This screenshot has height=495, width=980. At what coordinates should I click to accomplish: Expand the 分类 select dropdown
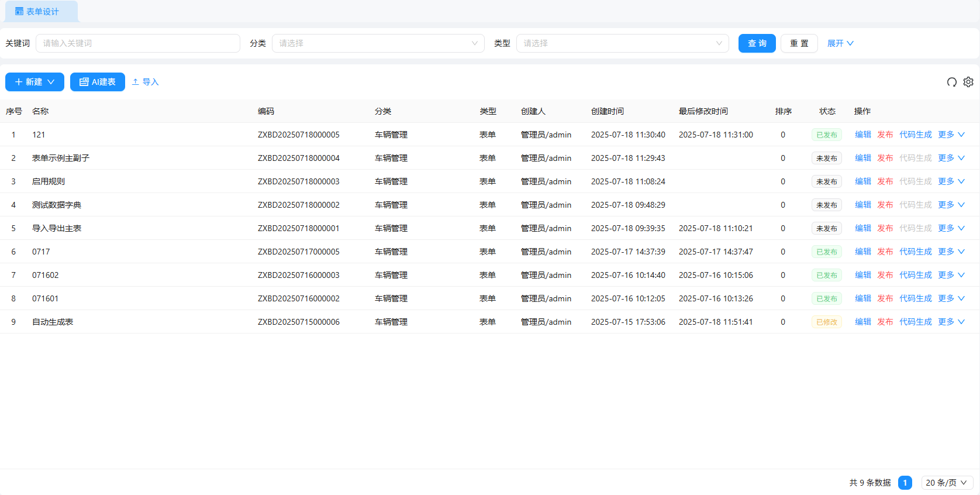click(x=378, y=43)
